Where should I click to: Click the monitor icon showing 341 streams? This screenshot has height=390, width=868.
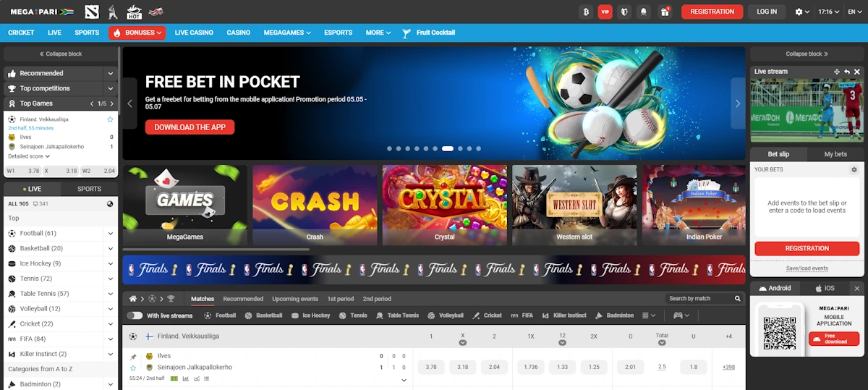pyautogui.click(x=35, y=204)
